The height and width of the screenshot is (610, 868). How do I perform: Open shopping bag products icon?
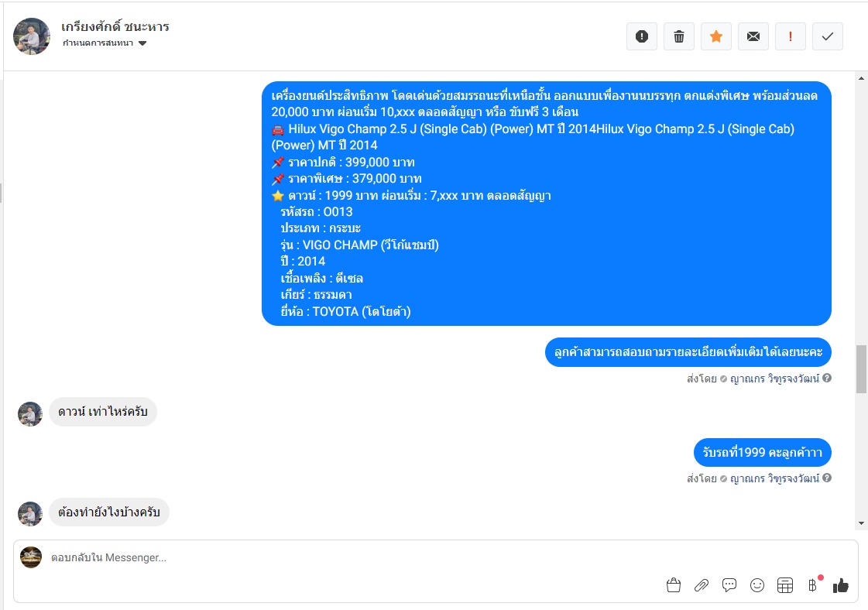[673, 585]
